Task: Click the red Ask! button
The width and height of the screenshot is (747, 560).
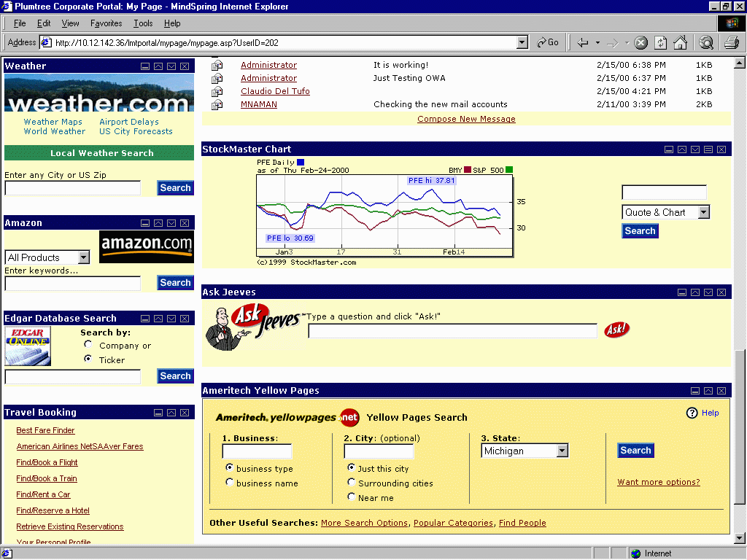Action: point(617,330)
